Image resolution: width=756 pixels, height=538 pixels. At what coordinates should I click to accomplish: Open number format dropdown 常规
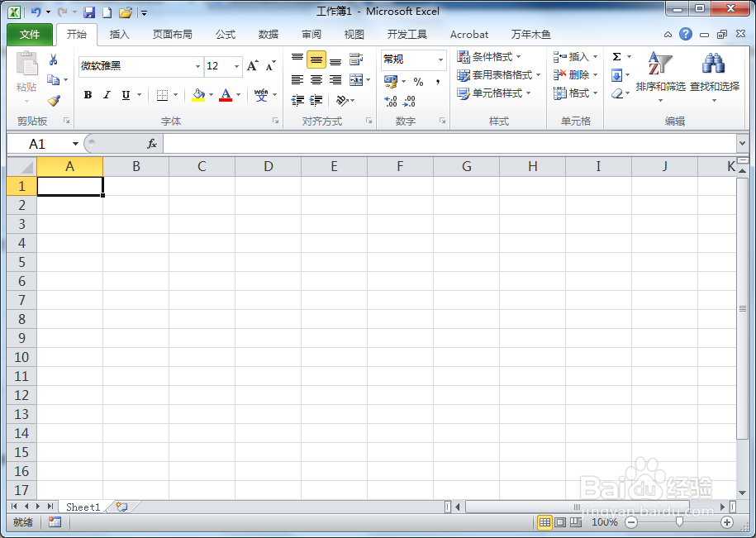coord(440,60)
